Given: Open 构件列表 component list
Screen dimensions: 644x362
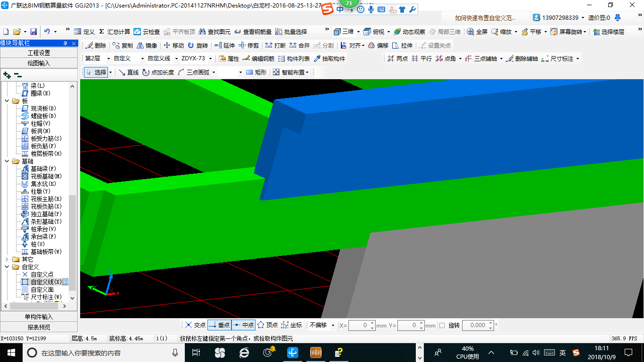Looking at the screenshot, I should point(294,58).
